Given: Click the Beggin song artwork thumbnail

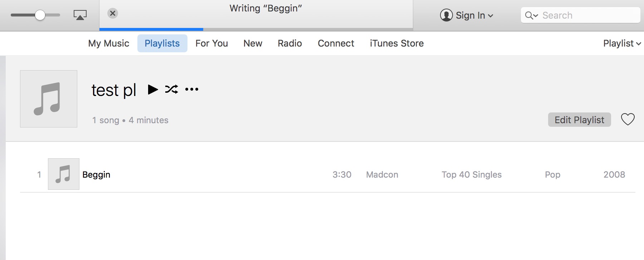Looking at the screenshot, I should pyautogui.click(x=64, y=174).
